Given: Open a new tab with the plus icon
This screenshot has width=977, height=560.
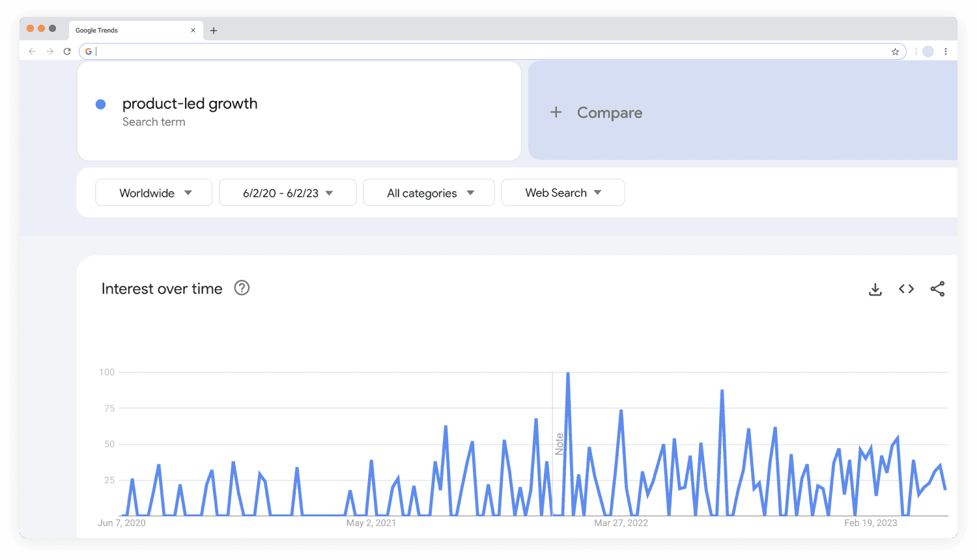Looking at the screenshot, I should click(214, 31).
